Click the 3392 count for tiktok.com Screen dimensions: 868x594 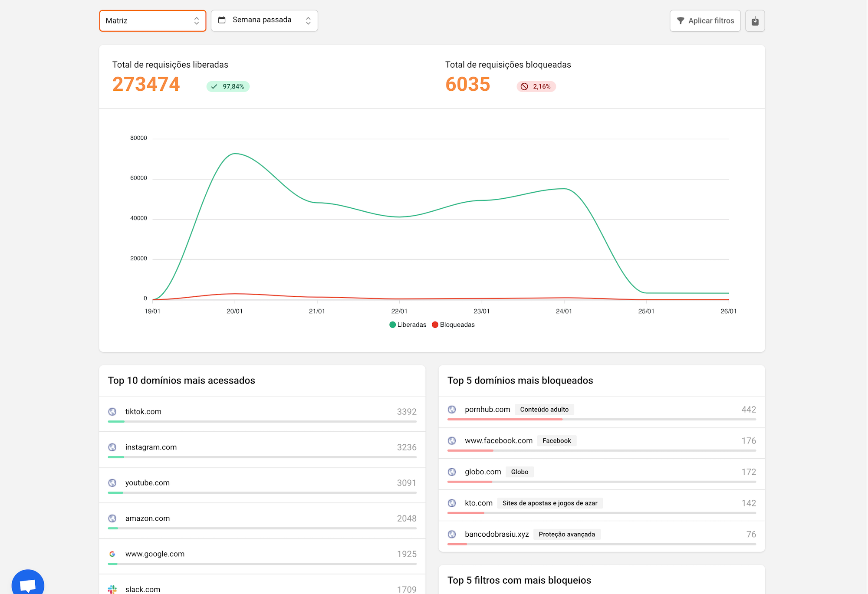[407, 411]
